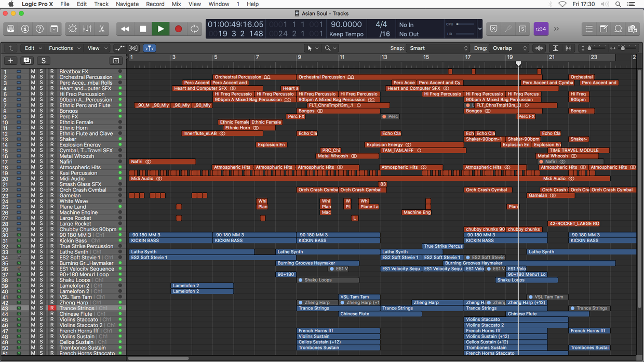Open the Record menu in the menu bar
The width and height of the screenshot is (644, 362).
[155, 4]
